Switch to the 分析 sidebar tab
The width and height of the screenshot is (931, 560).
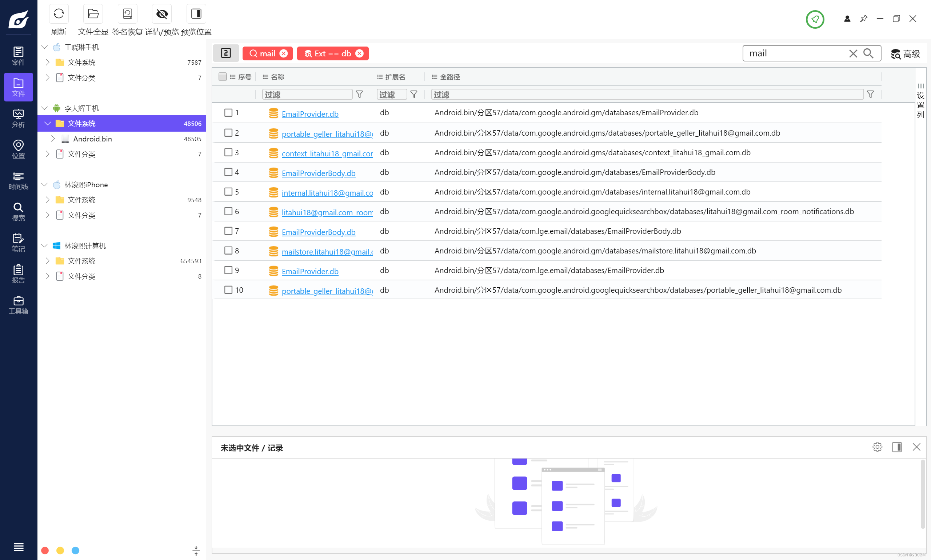point(18,118)
